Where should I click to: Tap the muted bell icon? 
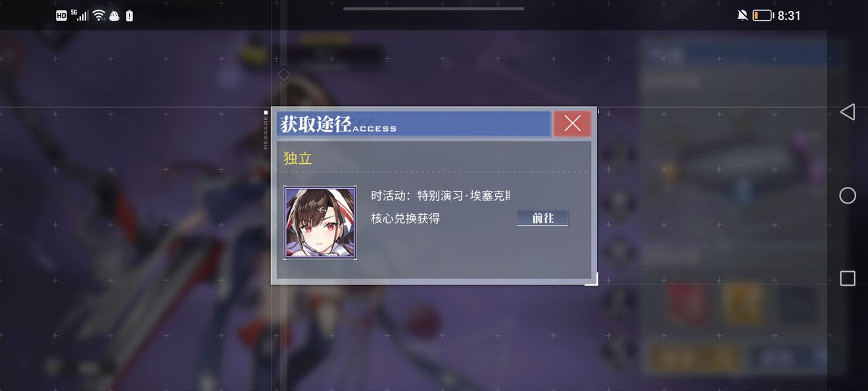click(742, 15)
